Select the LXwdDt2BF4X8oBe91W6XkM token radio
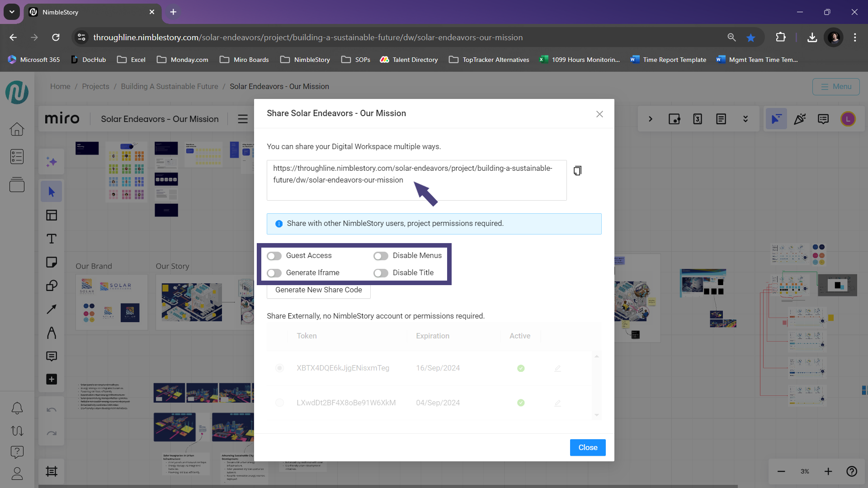Image resolution: width=868 pixels, height=488 pixels. click(279, 403)
